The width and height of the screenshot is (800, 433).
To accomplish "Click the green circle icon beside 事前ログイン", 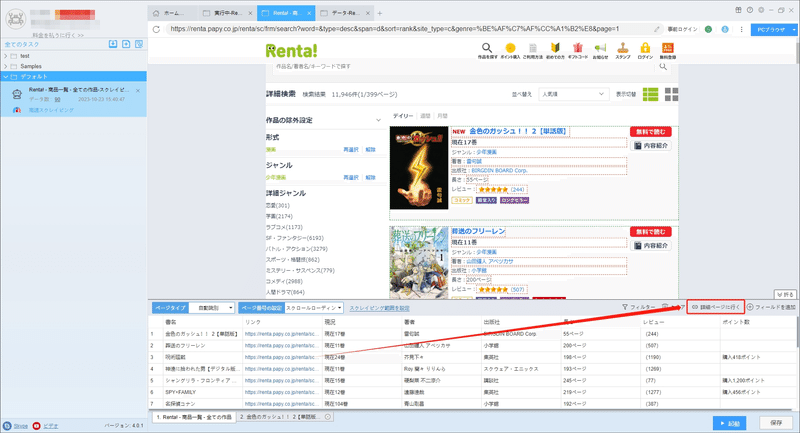I will click(x=708, y=29).
